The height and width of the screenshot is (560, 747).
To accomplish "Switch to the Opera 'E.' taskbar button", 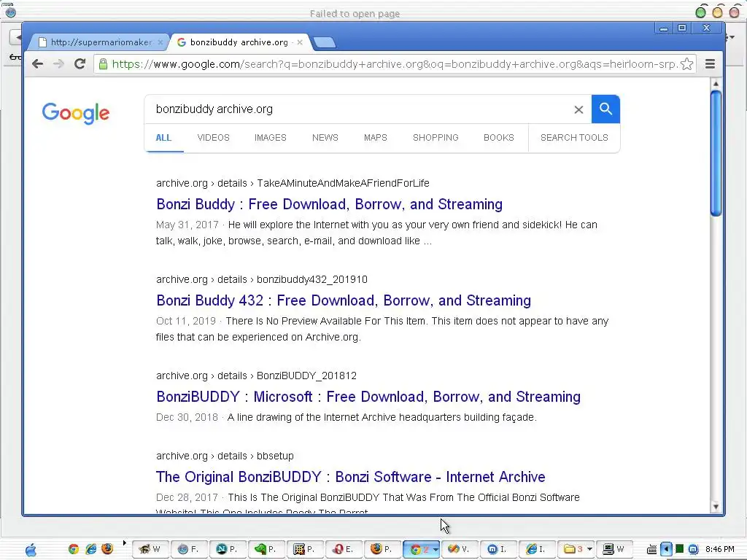I will tap(343, 549).
